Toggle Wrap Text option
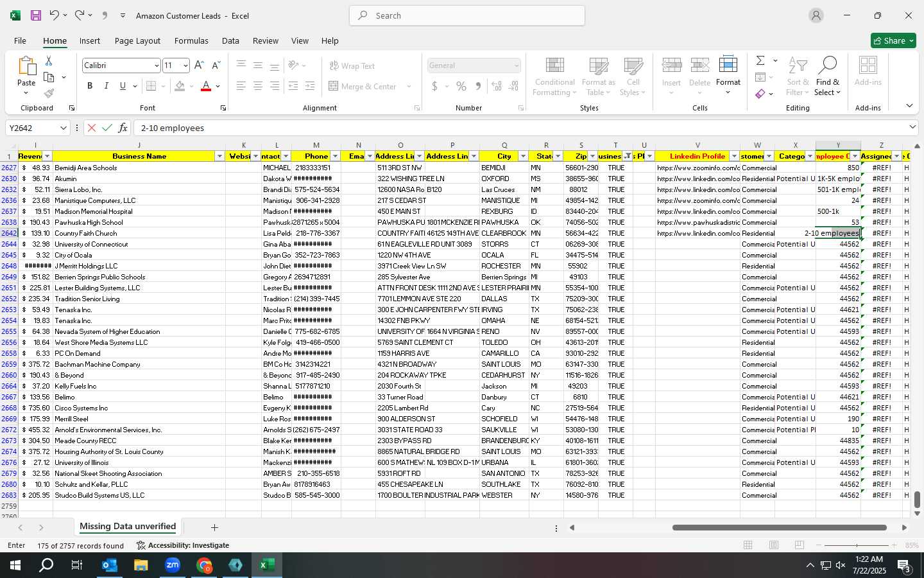 click(352, 66)
